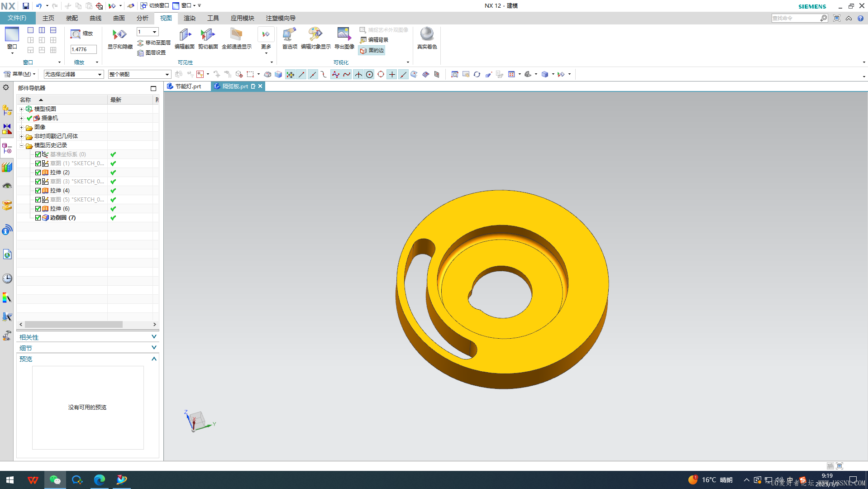The image size is (868, 489).
Task: Click the navigator horizontal scrollbar
Action: [x=73, y=325]
